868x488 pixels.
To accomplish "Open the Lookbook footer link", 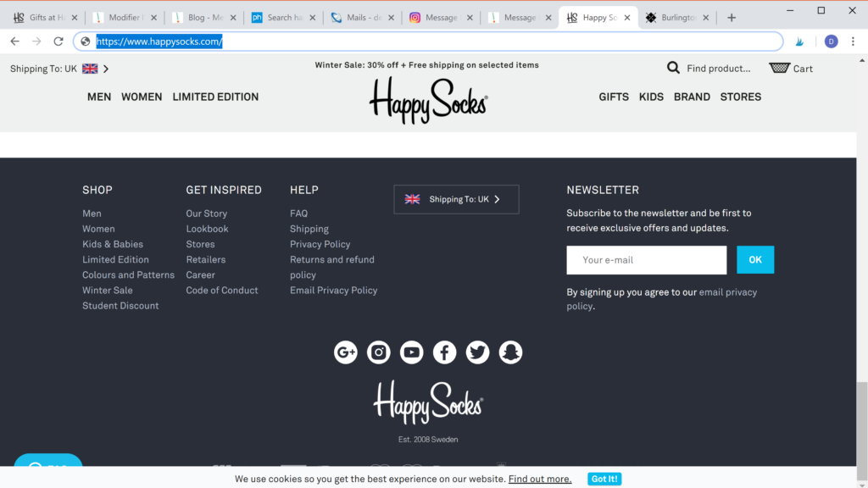I will (x=207, y=229).
